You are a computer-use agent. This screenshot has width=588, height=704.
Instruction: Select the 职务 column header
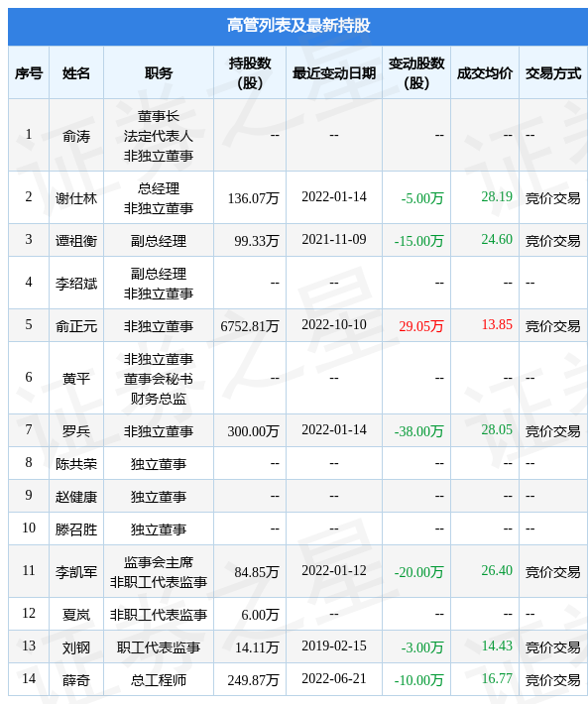click(x=159, y=73)
